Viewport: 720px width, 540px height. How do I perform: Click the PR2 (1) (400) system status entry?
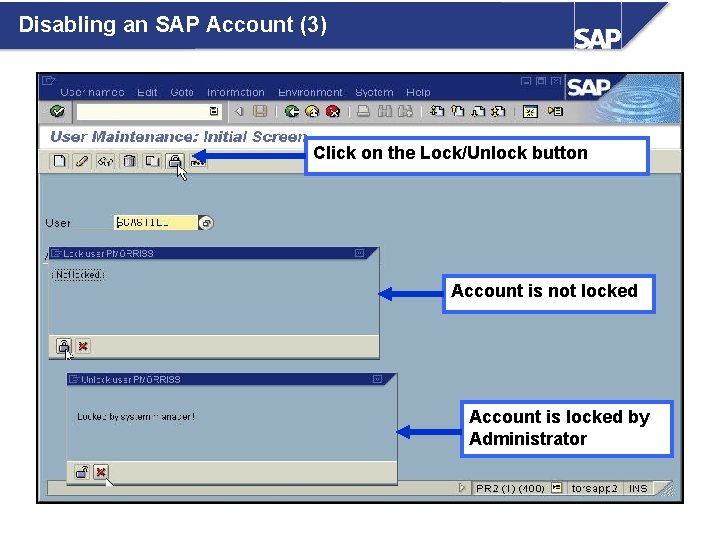point(510,488)
